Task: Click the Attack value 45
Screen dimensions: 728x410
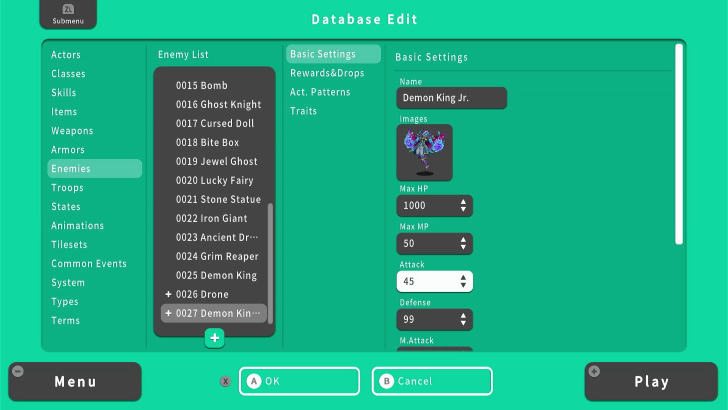Action: [x=409, y=281]
